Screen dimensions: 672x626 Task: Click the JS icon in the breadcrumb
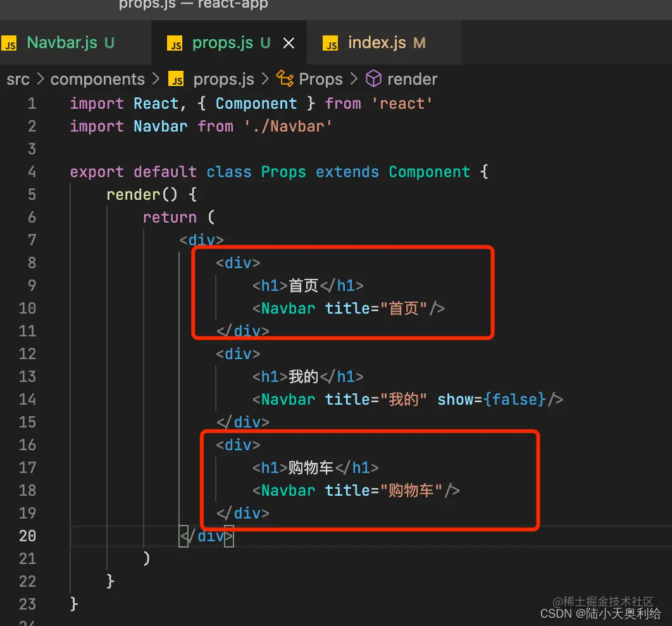[176, 79]
